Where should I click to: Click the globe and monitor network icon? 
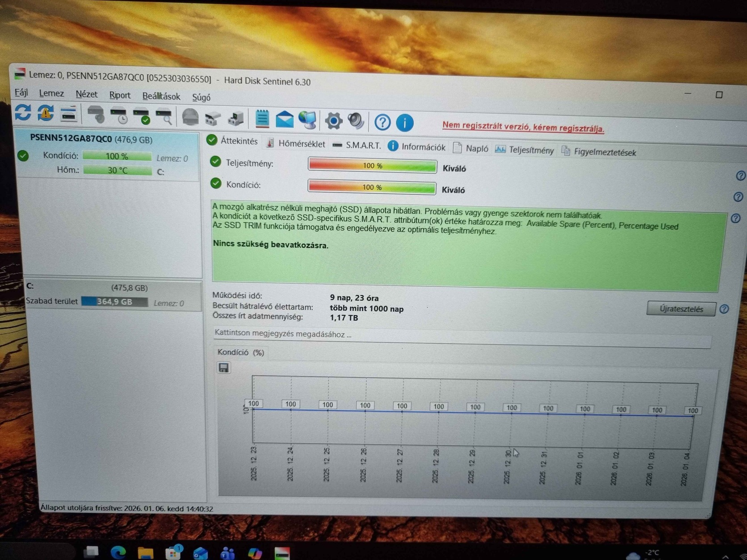pos(308,120)
